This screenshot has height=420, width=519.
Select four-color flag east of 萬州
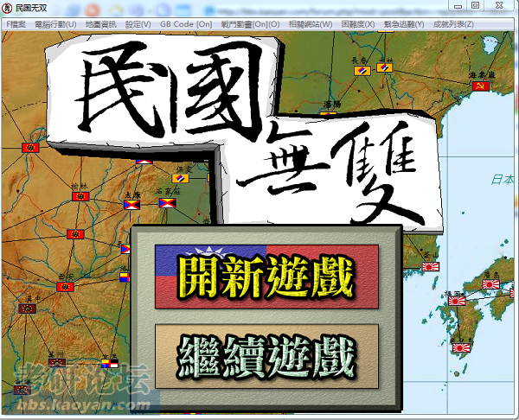(x=110, y=363)
